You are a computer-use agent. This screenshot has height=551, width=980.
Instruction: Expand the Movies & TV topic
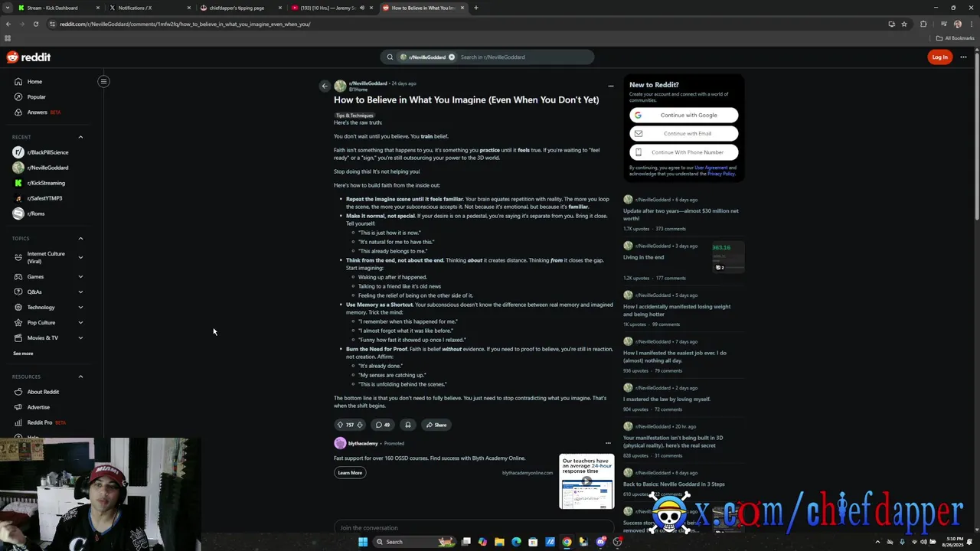(80, 338)
